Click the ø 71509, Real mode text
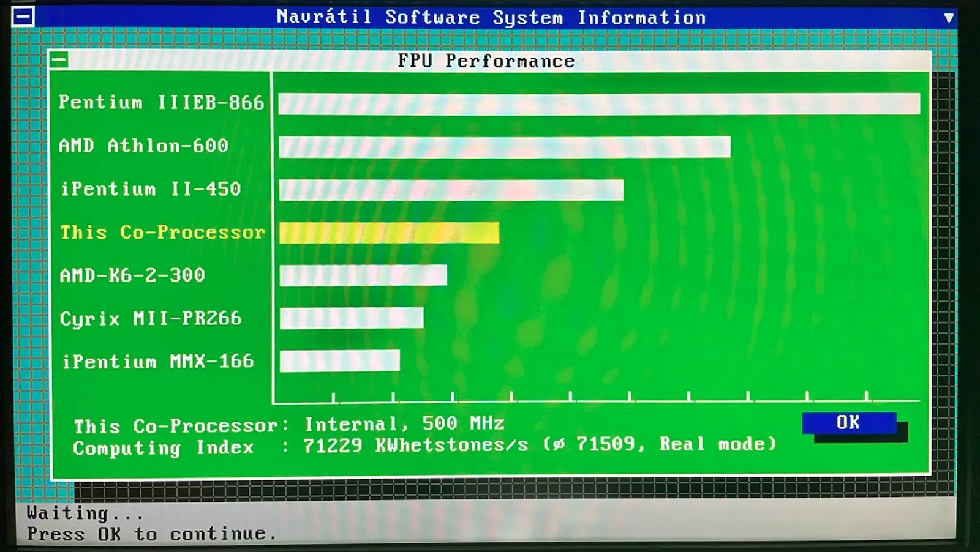The width and height of the screenshot is (980, 552). (660, 444)
